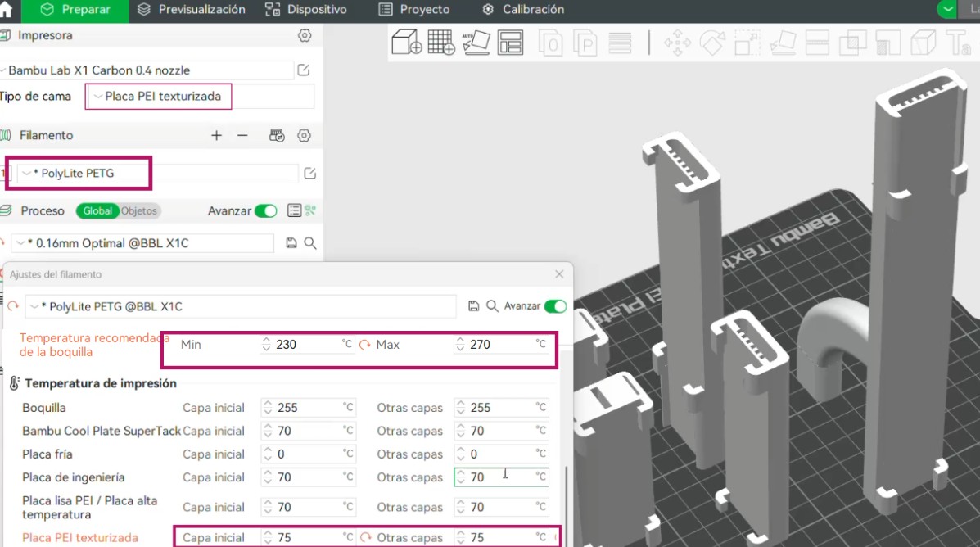Click Placa lisa PEI Otras capas field
Screen dimensions: 980x547
502,507
